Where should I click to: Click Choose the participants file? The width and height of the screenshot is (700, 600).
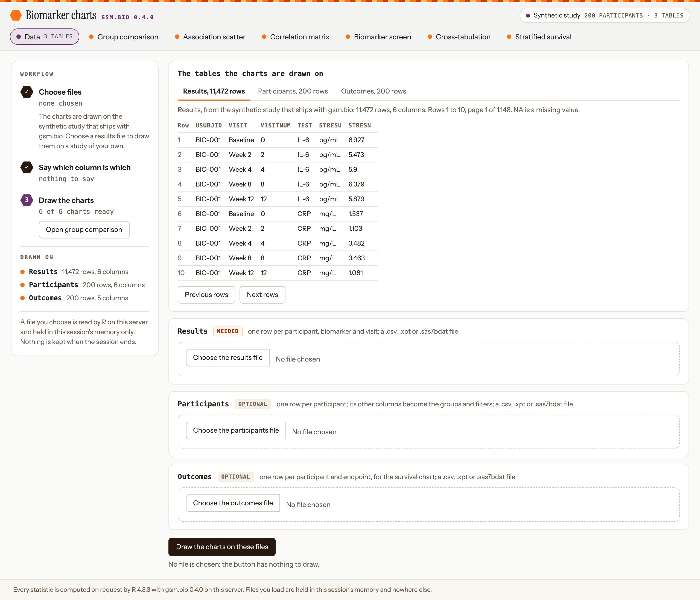[236, 430]
